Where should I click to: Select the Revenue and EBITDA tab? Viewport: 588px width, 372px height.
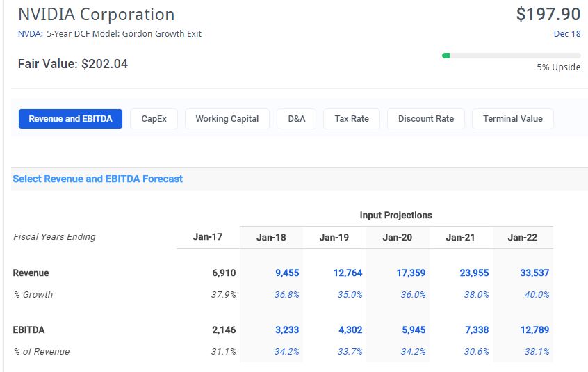[70, 119]
